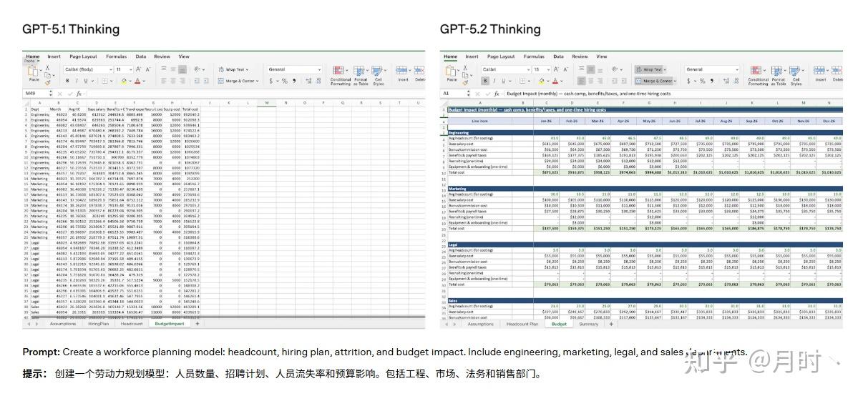The height and width of the screenshot is (396, 868).
Task: Click Paste icon in GPT-5.1 Excel window
Action: (x=33, y=71)
